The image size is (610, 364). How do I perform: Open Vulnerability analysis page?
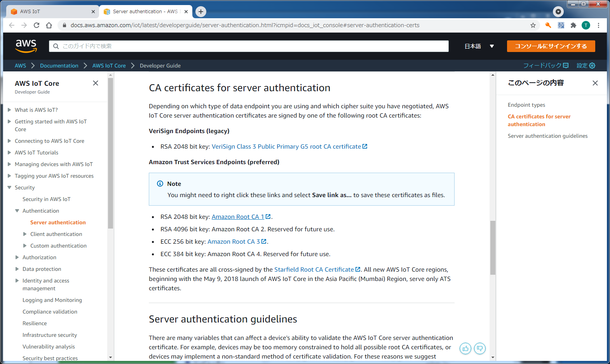pyautogui.click(x=49, y=347)
